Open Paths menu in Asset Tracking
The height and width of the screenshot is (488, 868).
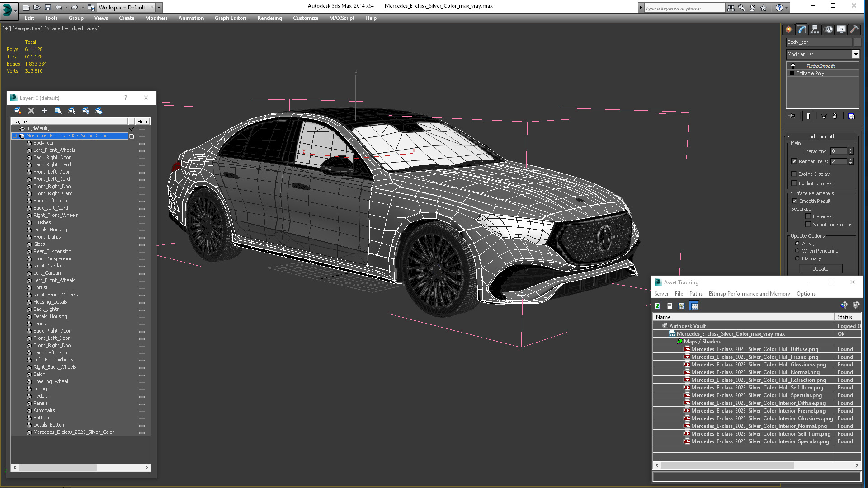696,294
